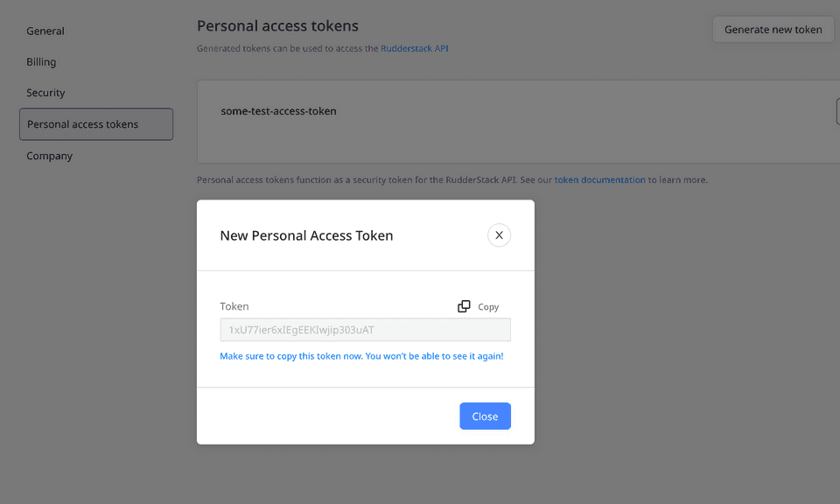
Task: Click inside the Token value field
Action: [365, 329]
